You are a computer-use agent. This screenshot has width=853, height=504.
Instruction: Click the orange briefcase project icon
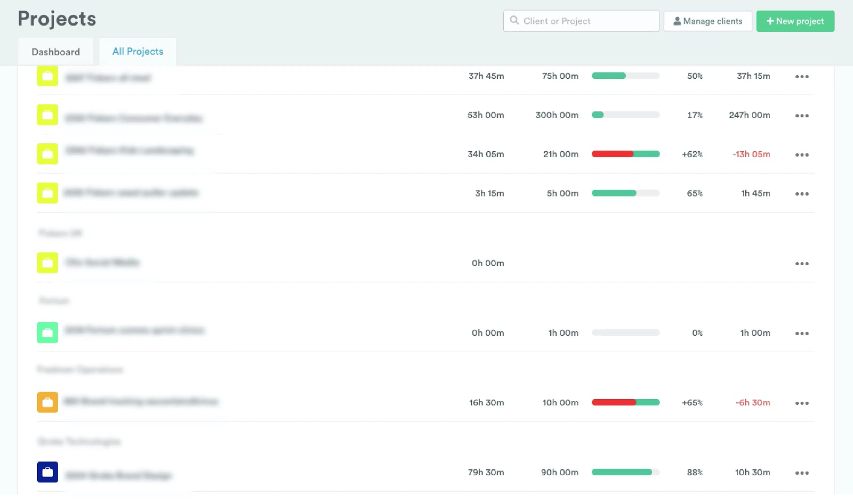point(47,402)
